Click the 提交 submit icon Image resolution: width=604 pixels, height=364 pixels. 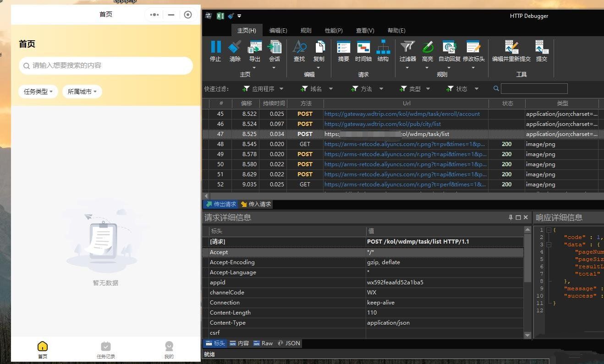(541, 50)
